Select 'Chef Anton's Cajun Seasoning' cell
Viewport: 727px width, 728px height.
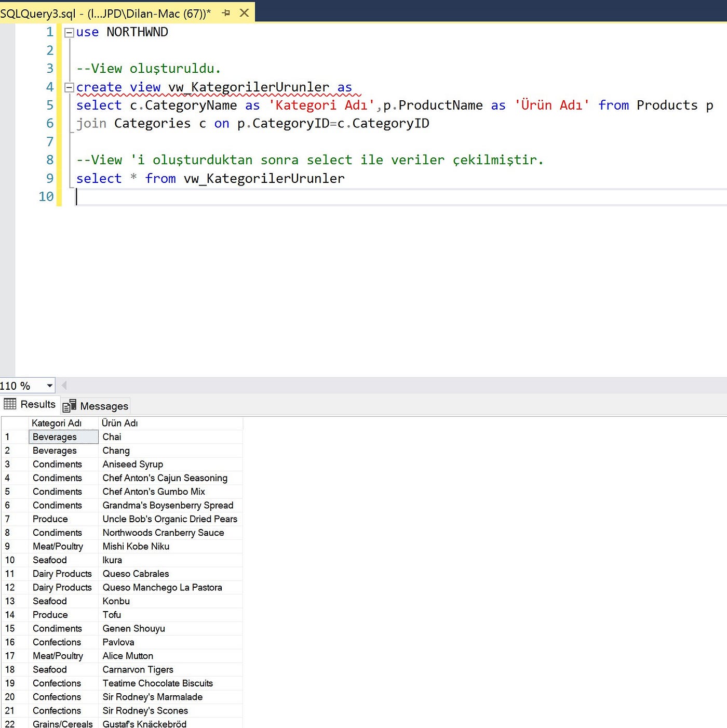tap(170, 478)
